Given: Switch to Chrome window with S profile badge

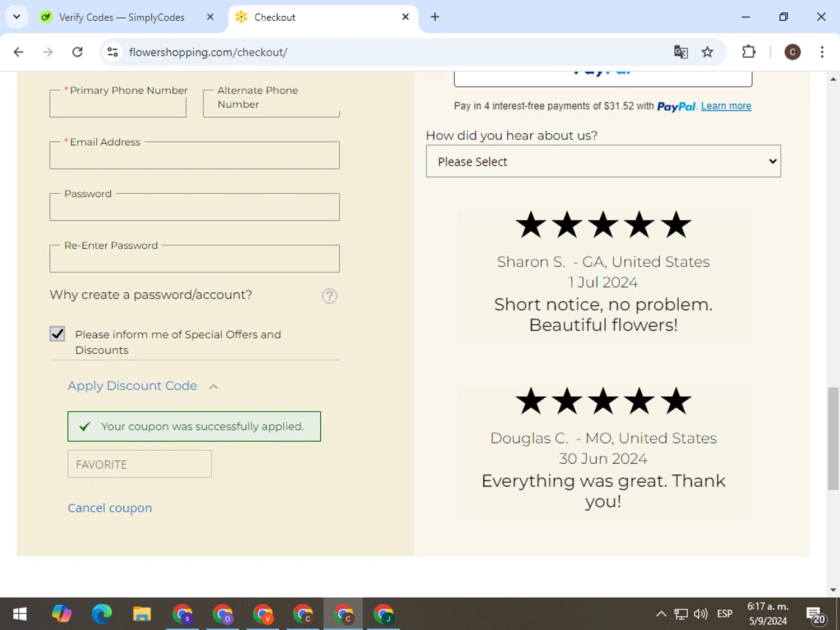Looking at the screenshot, I should point(183,614).
